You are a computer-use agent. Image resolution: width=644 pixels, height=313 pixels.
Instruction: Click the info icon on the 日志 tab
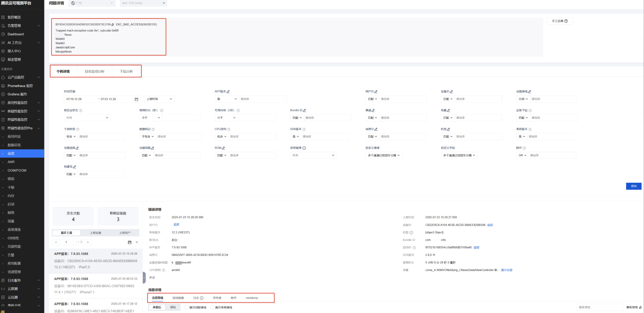(202, 298)
